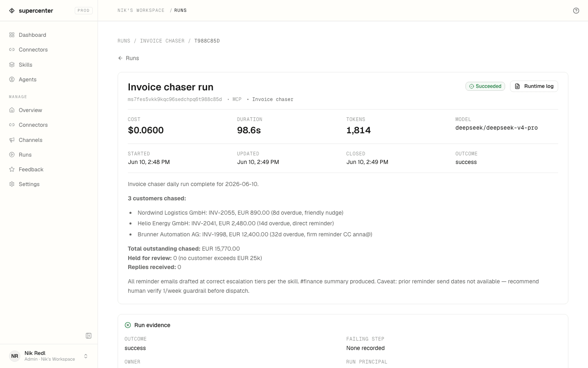The height and width of the screenshot is (368, 588).
Task: Open the workspace switcher chevrons
Action: pyautogui.click(x=86, y=356)
